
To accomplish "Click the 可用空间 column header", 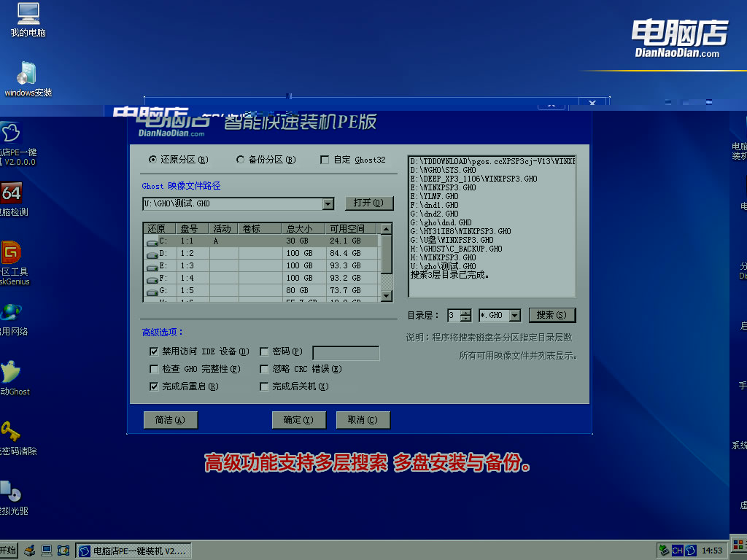I will 350,228.
